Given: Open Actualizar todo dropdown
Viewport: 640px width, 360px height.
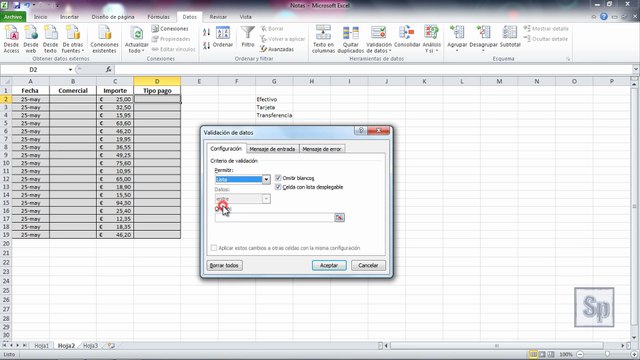Looking at the screenshot, I should (x=136, y=39).
